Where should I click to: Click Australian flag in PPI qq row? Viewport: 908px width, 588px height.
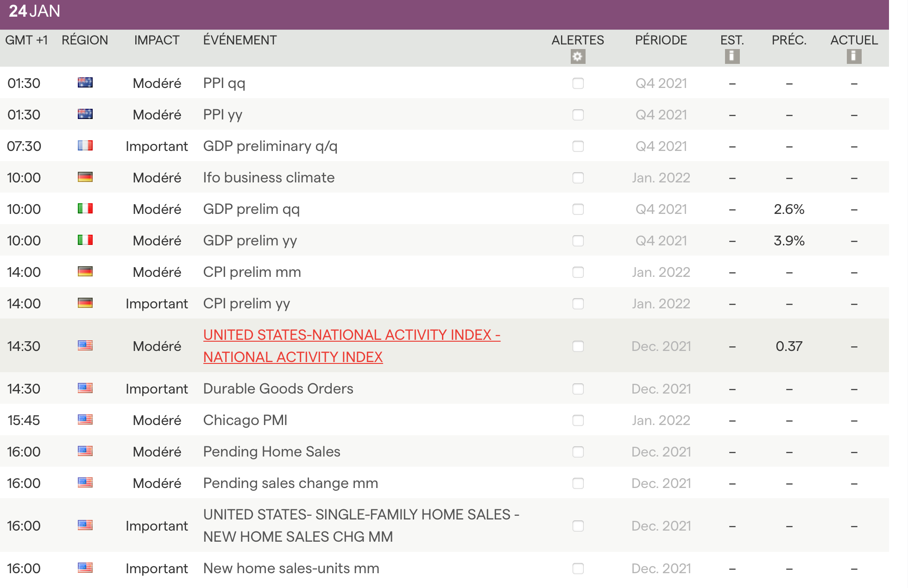point(85,83)
